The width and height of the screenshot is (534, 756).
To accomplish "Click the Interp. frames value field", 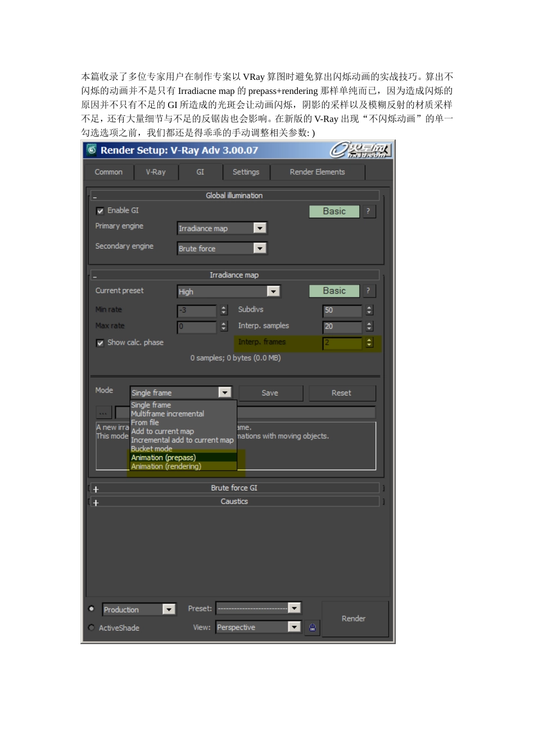I will pos(342,343).
